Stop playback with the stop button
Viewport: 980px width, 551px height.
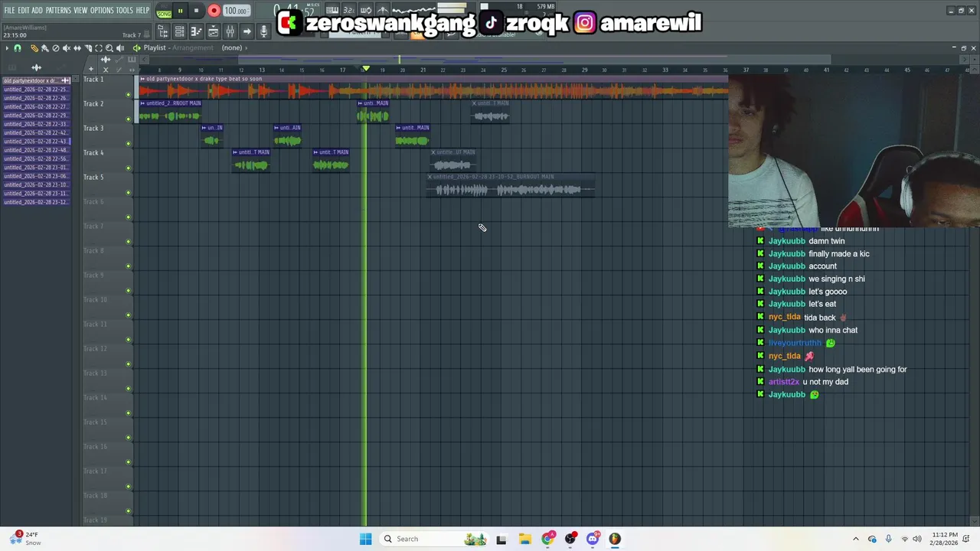(x=196, y=11)
